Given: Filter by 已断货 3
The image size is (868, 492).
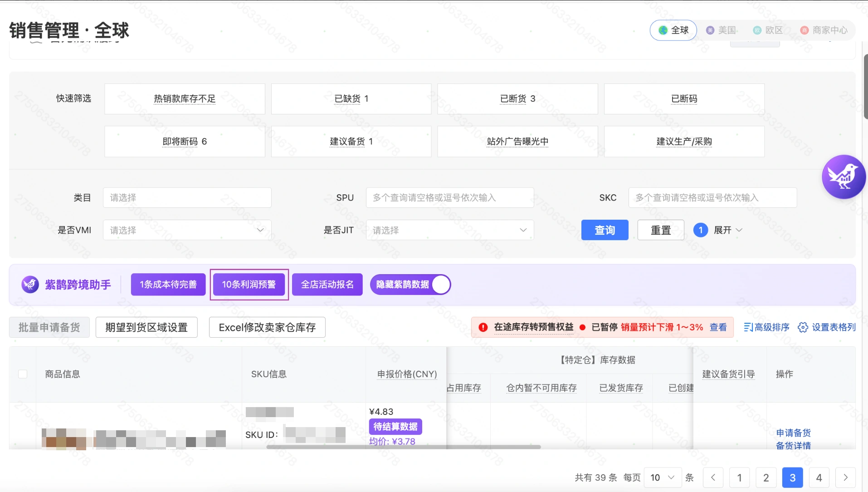Looking at the screenshot, I should click(x=517, y=99).
